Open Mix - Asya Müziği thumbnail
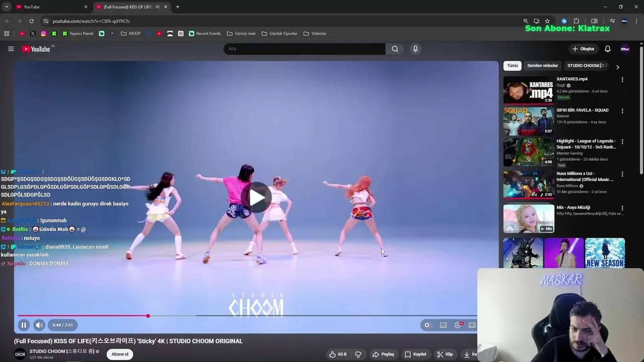644x362 pixels. 529,218
